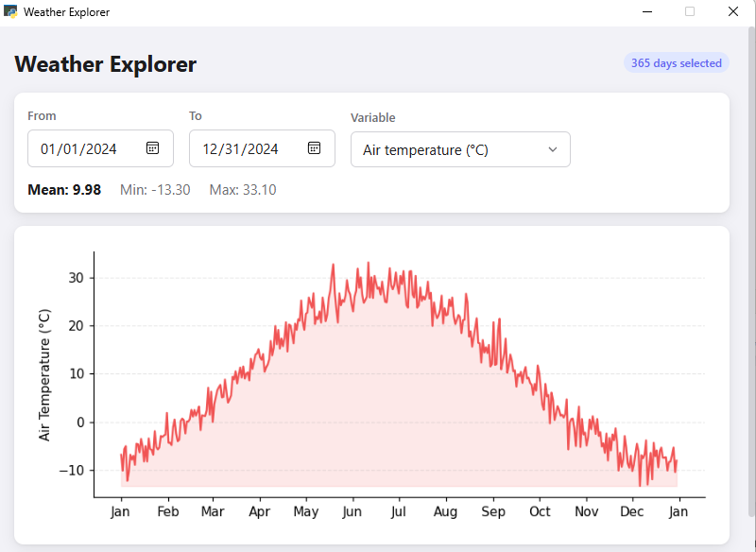Click the Min: -13.30 statistic

click(x=155, y=190)
